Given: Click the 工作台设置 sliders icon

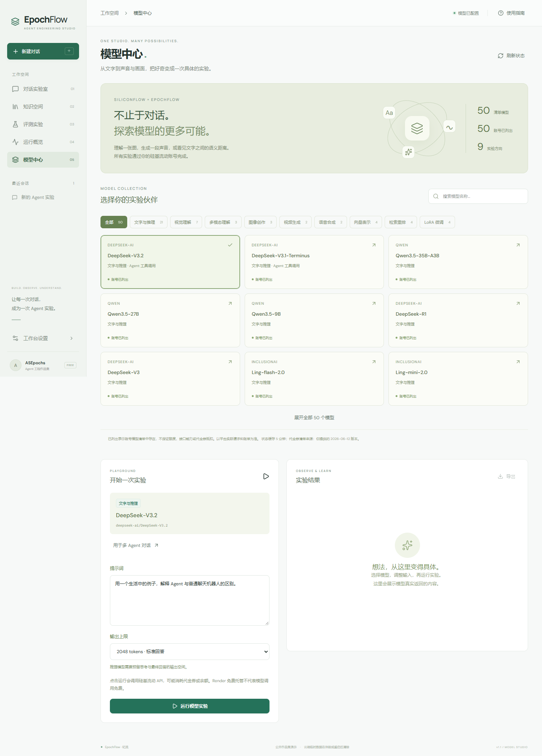Looking at the screenshot, I should 15,338.
